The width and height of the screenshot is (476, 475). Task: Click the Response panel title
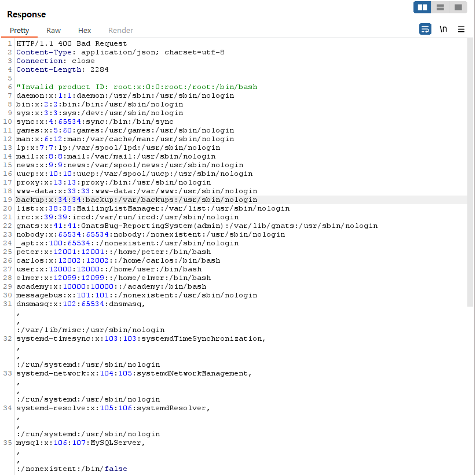(x=27, y=14)
